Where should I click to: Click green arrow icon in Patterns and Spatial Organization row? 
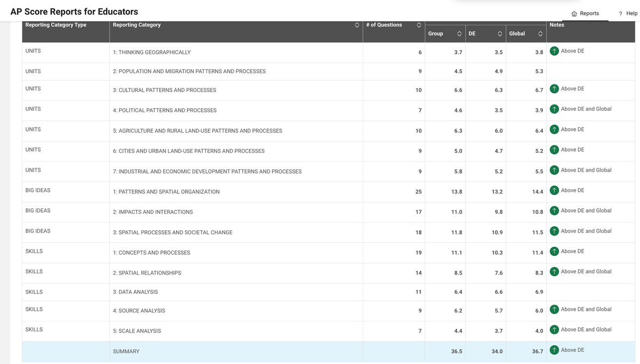tap(554, 190)
